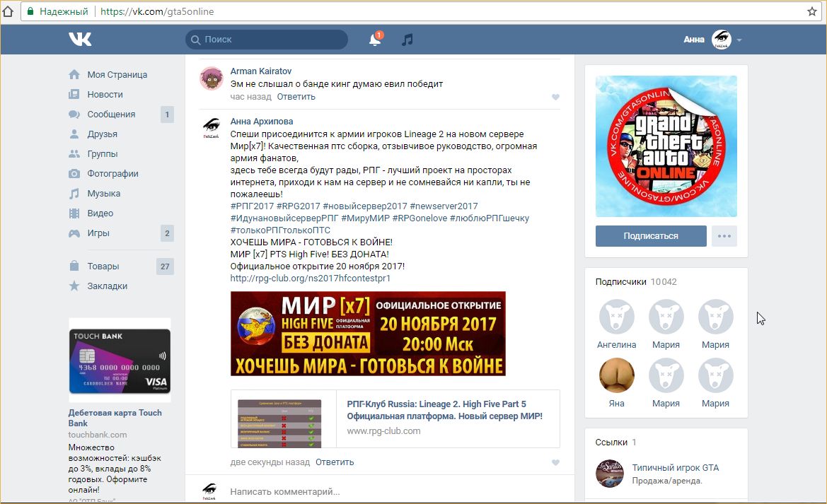This screenshot has height=504, width=827.
Task: Open the notifications bell icon
Action: tap(375, 39)
